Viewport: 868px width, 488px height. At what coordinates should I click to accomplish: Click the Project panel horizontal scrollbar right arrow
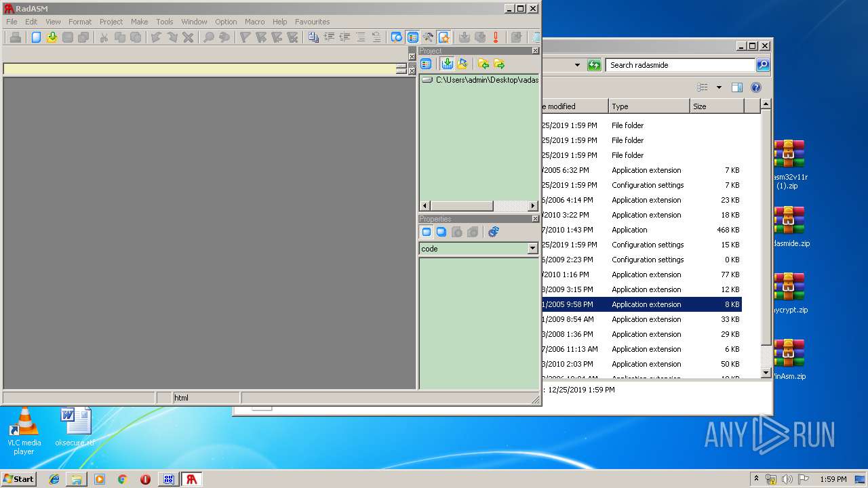point(533,205)
